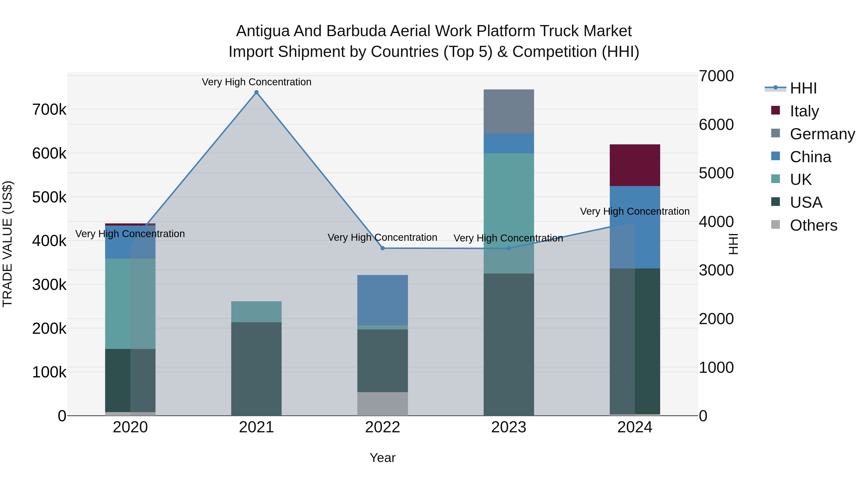Click the 400k trade value tick label
Screen dimensions: 868x488
[49, 241]
